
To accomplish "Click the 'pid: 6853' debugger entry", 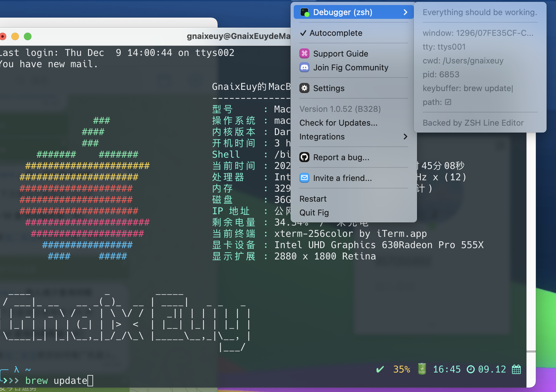I will (441, 74).
